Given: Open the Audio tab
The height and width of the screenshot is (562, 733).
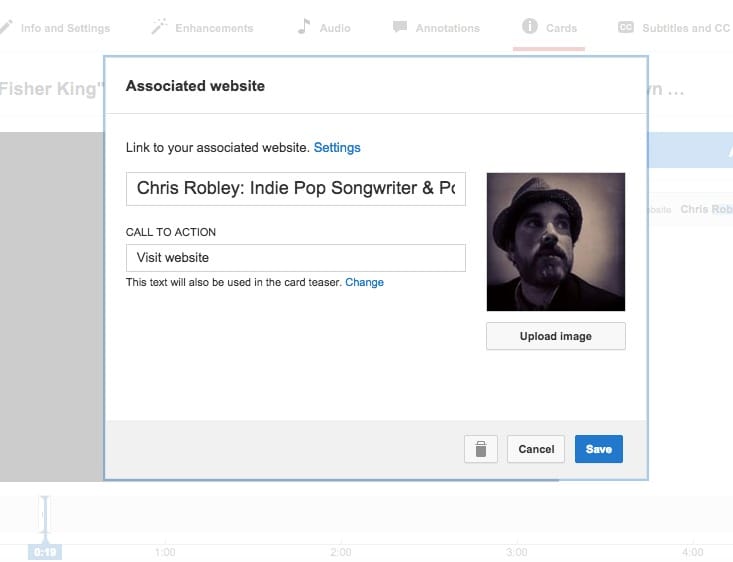Looking at the screenshot, I should click(324, 28).
